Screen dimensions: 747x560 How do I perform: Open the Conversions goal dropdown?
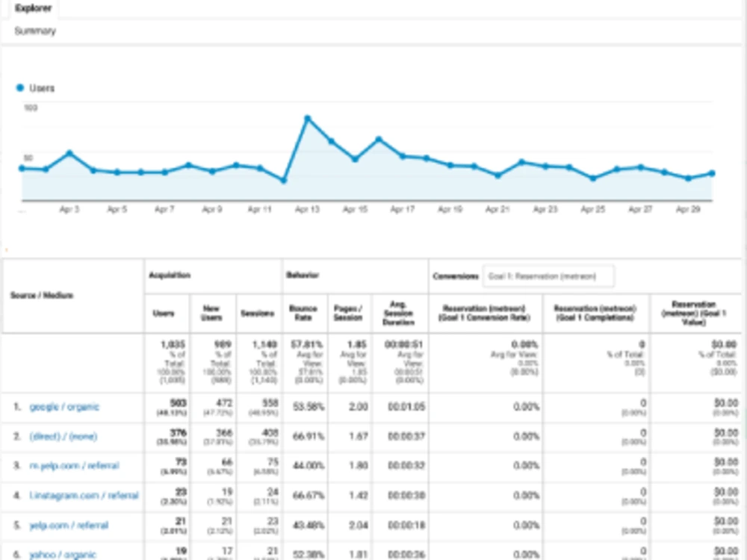click(x=548, y=276)
